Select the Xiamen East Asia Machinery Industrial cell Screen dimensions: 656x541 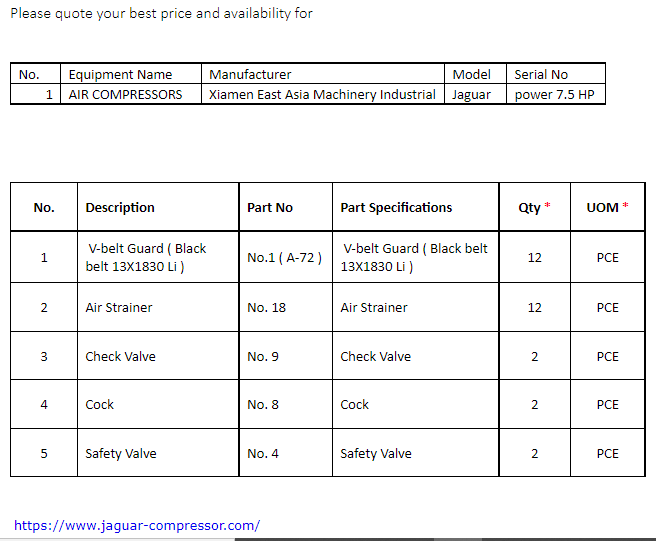323,94
